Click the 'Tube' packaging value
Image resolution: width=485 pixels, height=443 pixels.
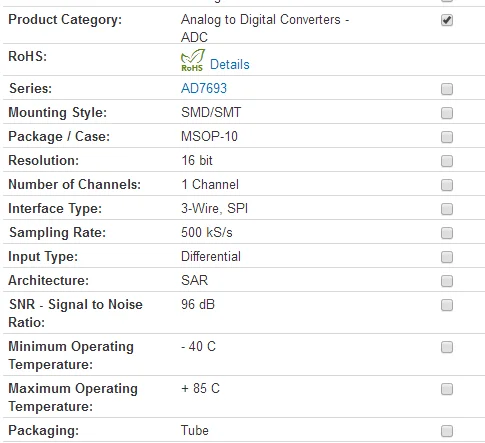pos(195,430)
